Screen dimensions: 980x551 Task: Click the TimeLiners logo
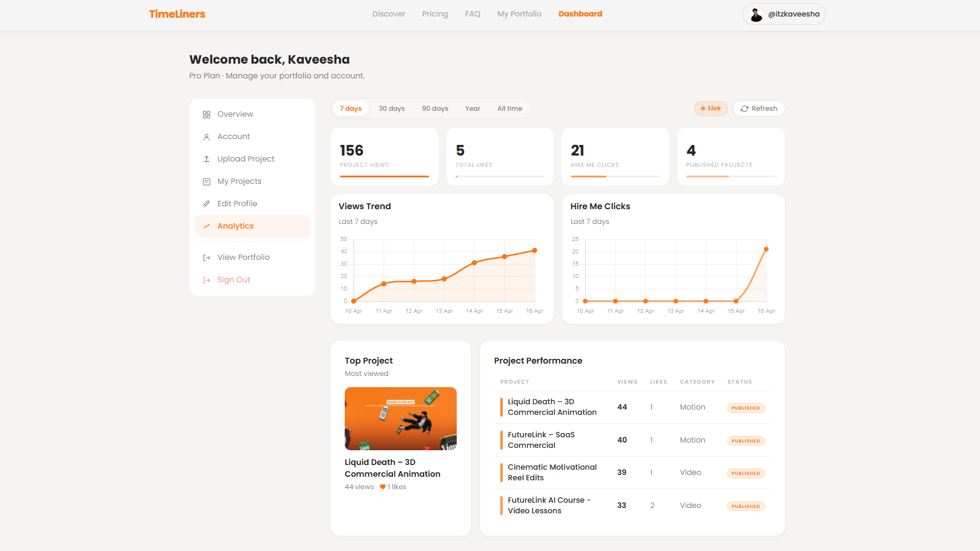tap(177, 14)
